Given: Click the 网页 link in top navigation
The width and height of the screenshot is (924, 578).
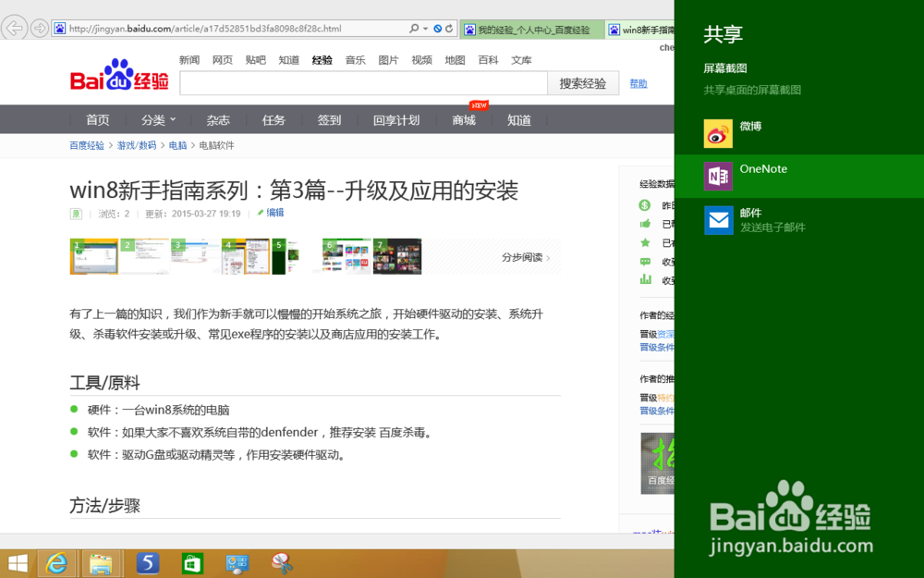Looking at the screenshot, I should (x=222, y=60).
